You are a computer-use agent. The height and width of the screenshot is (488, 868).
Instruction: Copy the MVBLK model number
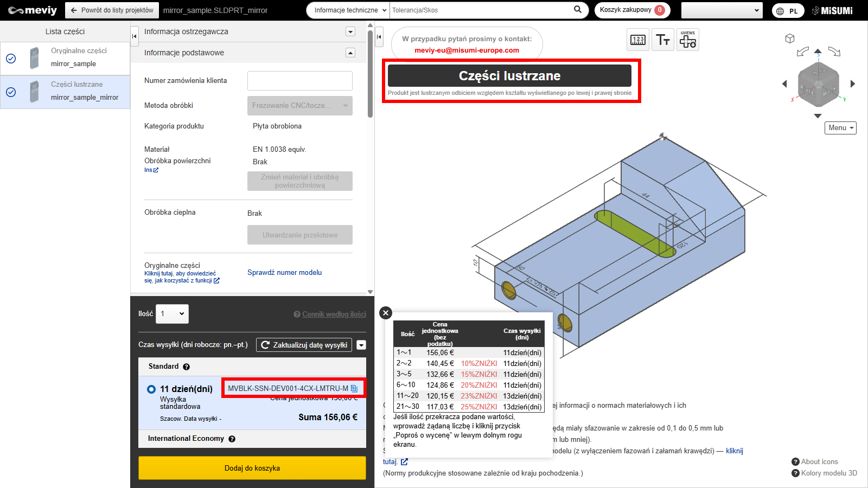pyautogui.click(x=354, y=388)
